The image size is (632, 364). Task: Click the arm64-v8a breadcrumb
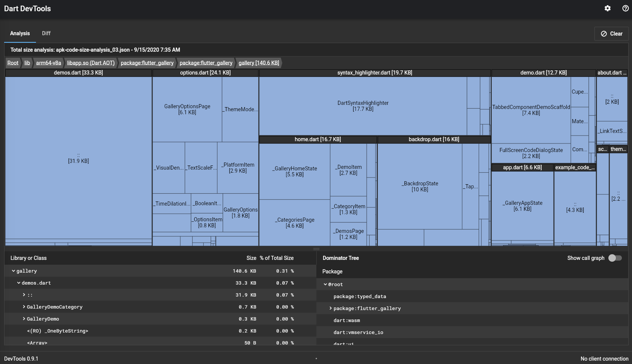click(48, 63)
